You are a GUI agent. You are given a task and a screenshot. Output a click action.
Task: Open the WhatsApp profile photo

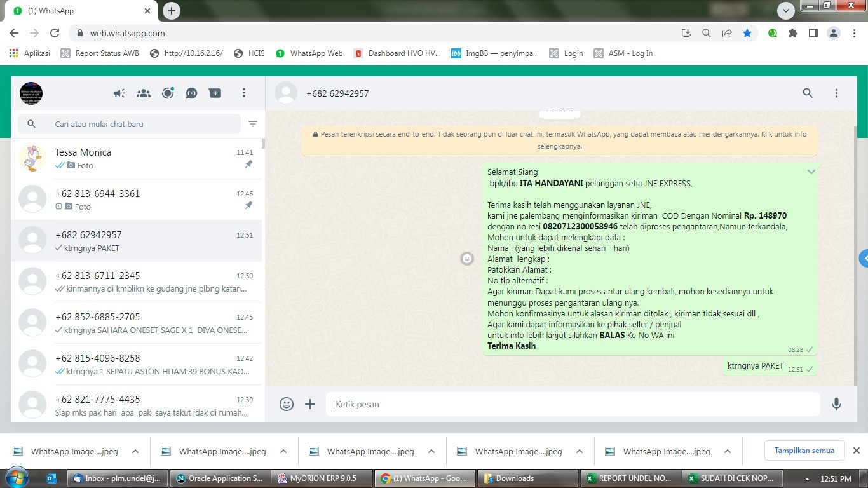click(31, 93)
